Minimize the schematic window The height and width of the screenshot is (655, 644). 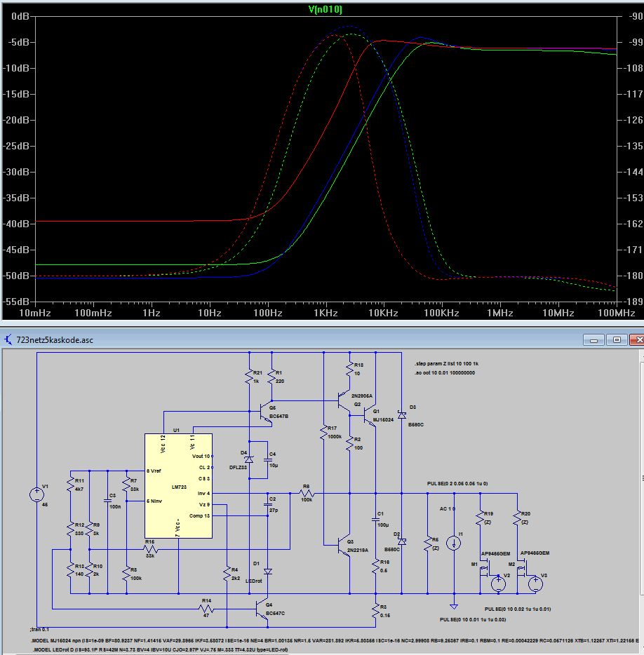pos(594,340)
